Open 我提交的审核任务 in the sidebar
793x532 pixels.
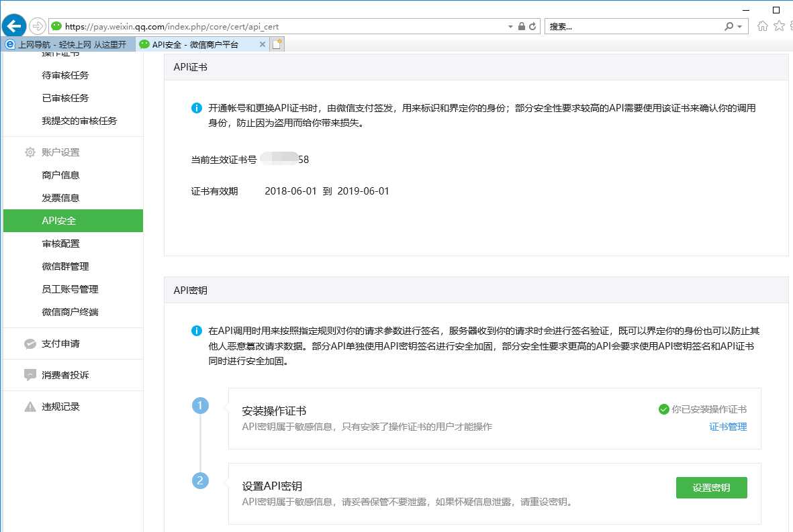[79, 121]
